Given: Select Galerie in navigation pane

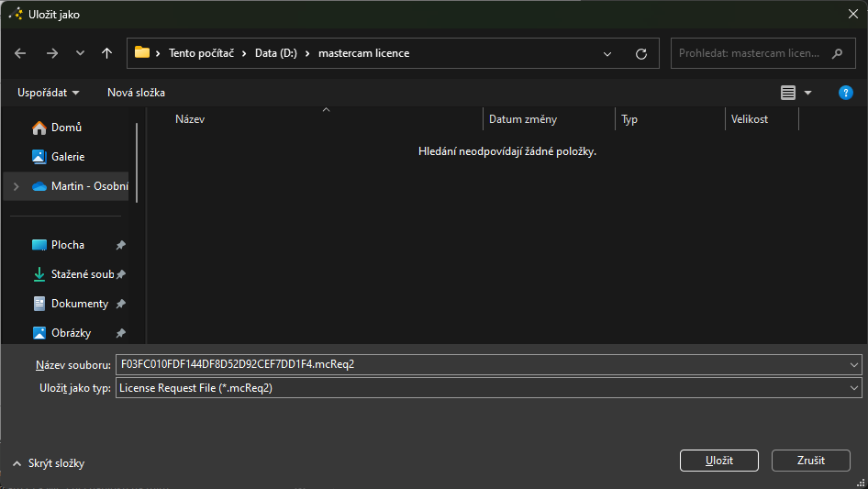Looking at the screenshot, I should [x=67, y=157].
